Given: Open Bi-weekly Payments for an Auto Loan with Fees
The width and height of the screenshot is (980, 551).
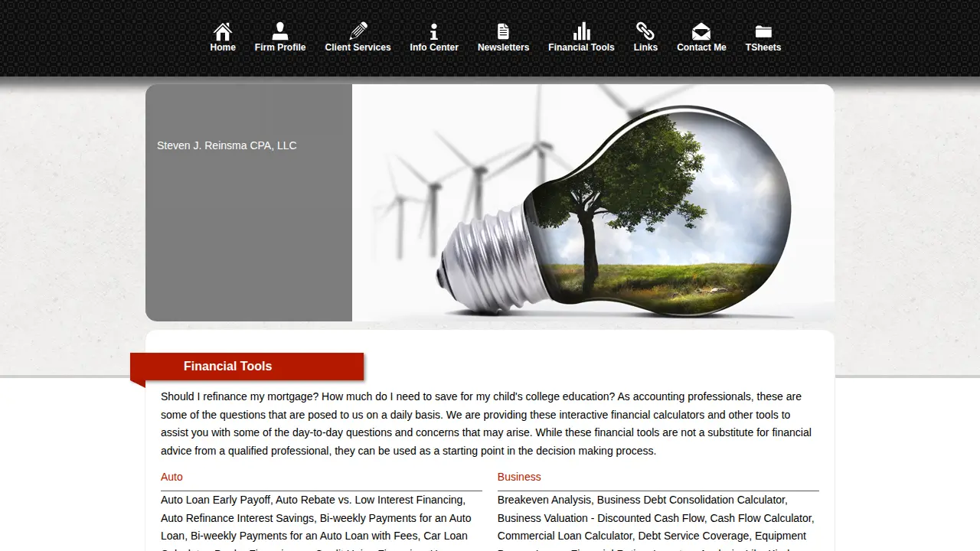Looking at the screenshot, I should 304,536.
